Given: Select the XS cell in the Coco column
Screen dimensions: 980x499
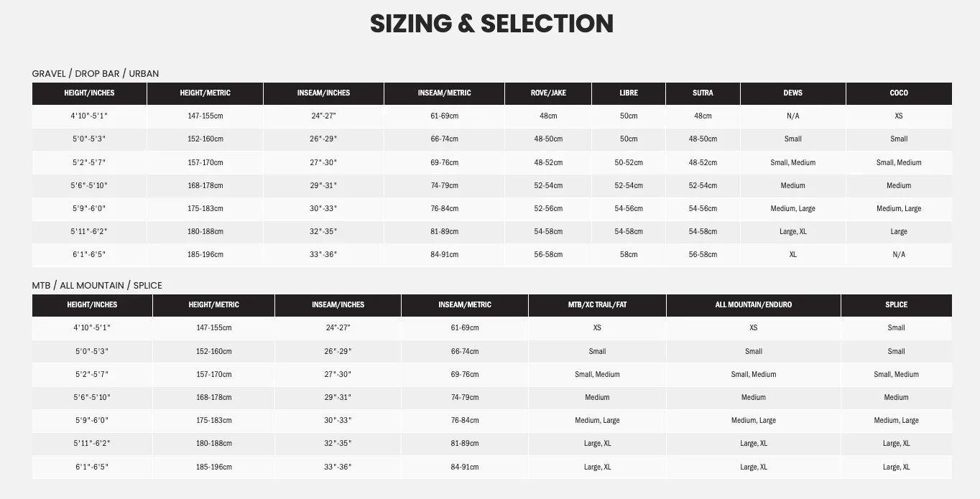Looking at the screenshot, I should tap(899, 116).
